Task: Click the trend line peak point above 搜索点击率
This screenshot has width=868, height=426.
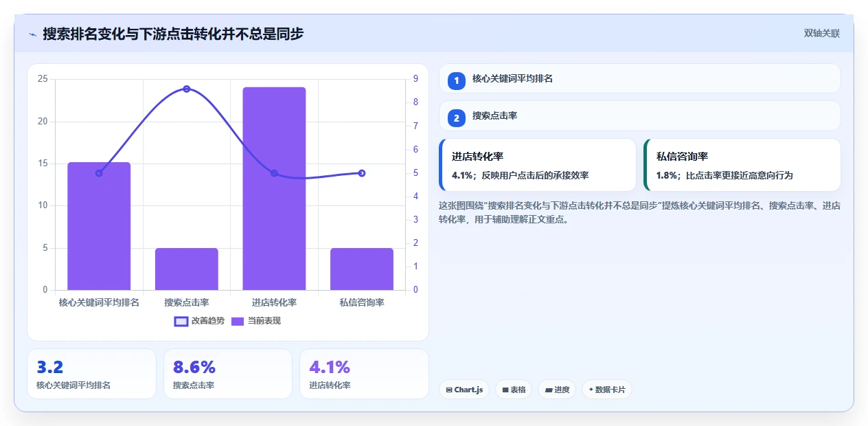Action: click(187, 89)
